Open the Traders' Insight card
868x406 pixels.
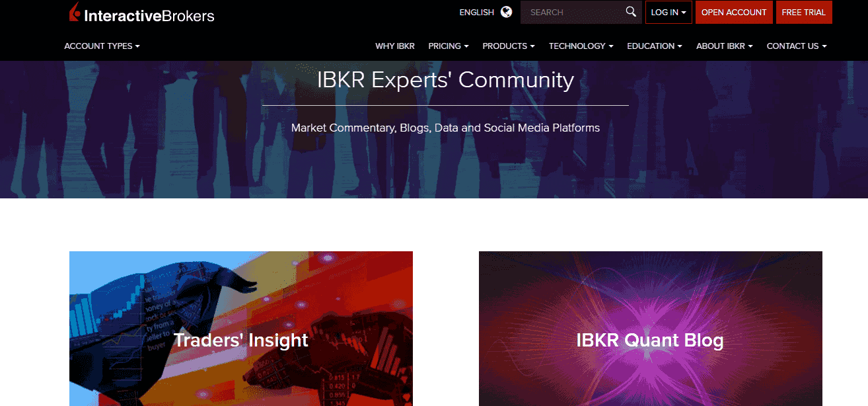(241, 329)
